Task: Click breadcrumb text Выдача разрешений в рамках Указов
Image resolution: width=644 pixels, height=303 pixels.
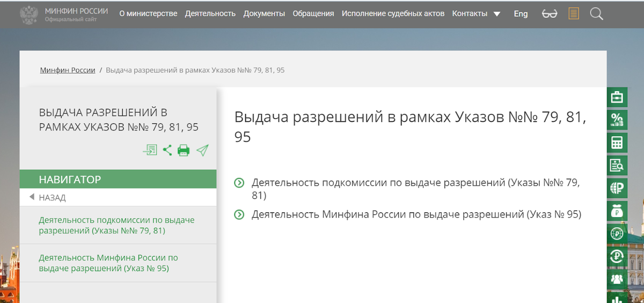Action: (195, 70)
